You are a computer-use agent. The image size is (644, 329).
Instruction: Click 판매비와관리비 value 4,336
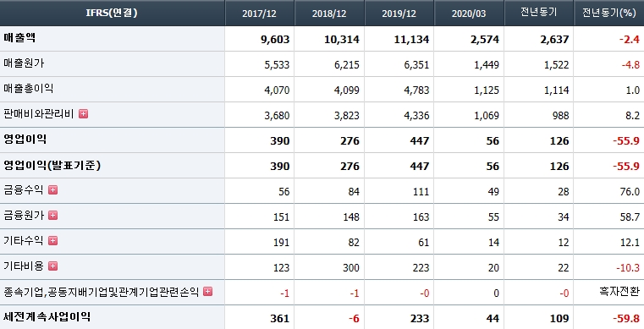pyautogui.click(x=416, y=116)
